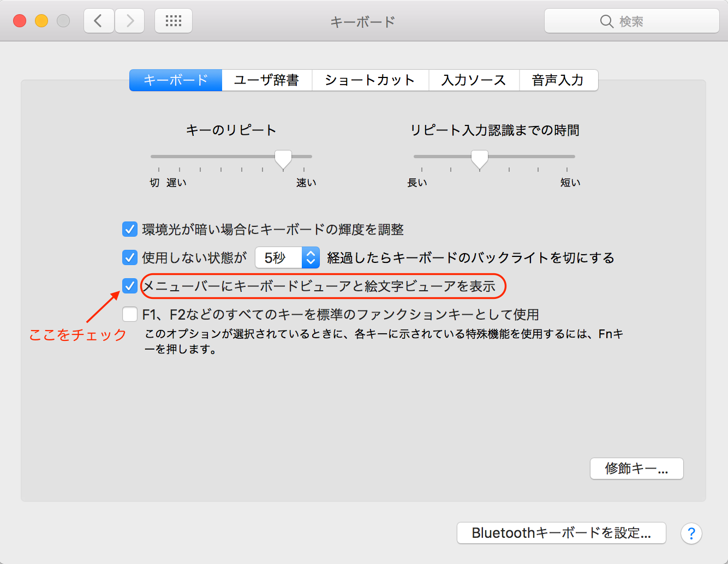The width and height of the screenshot is (728, 564).
Task: Select the キーボード tab
Action: 176,80
